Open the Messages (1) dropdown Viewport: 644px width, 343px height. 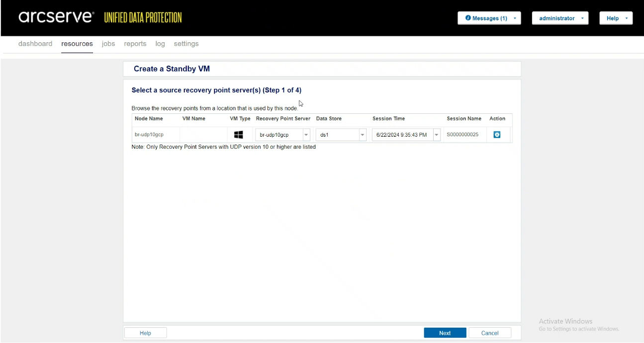(x=489, y=18)
